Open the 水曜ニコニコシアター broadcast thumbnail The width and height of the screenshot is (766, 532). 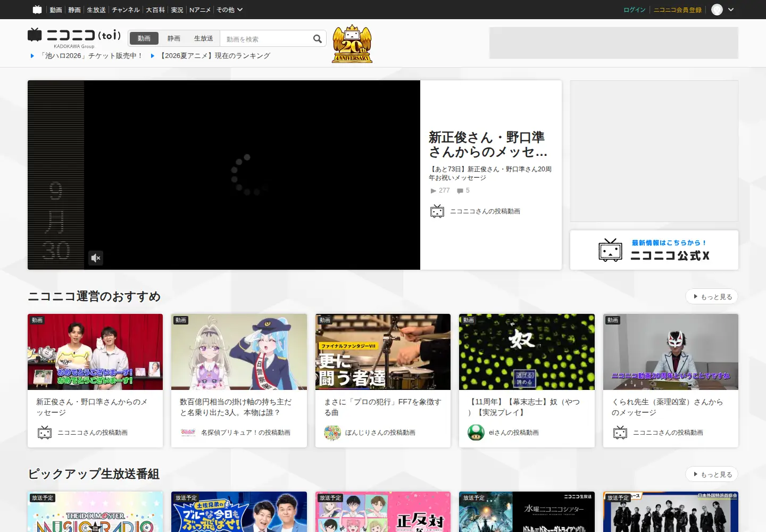pyautogui.click(x=527, y=512)
